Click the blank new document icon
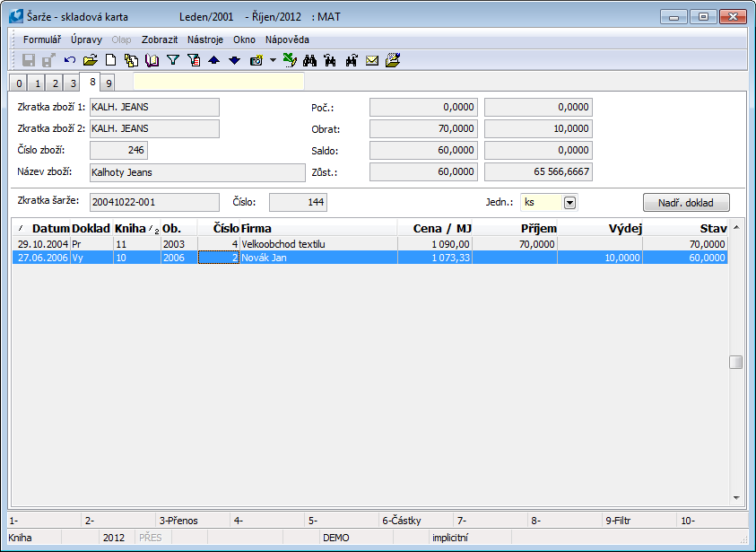Image resolution: width=756 pixels, height=552 pixels. [x=111, y=60]
